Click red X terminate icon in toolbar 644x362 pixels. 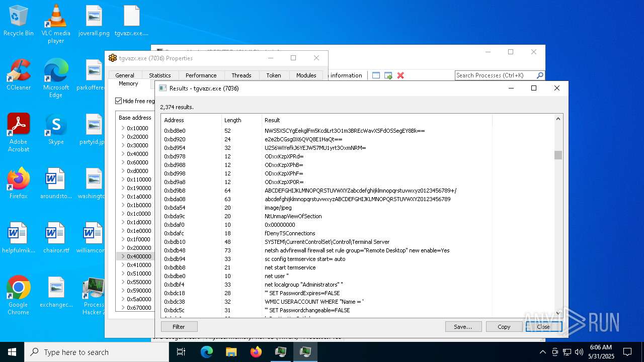[x=400, y=75]
